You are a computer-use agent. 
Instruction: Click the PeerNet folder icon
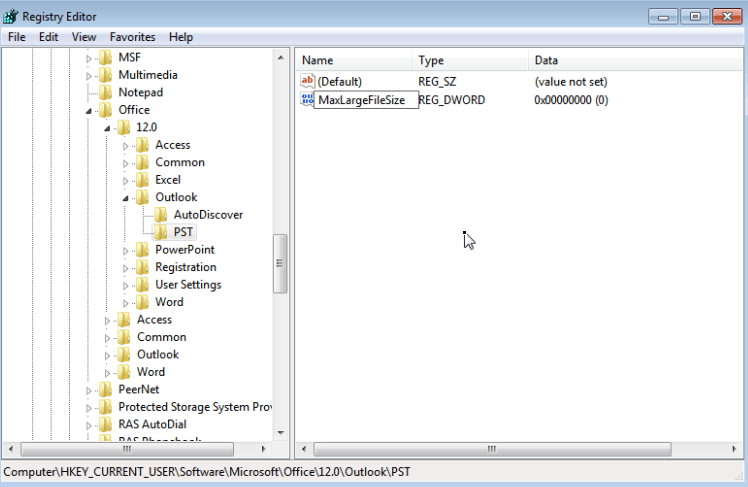point(105,390)
